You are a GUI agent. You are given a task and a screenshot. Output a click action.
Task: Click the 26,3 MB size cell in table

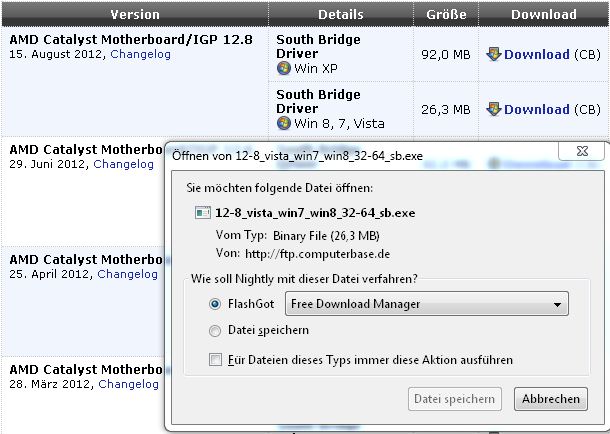[446, 109]
